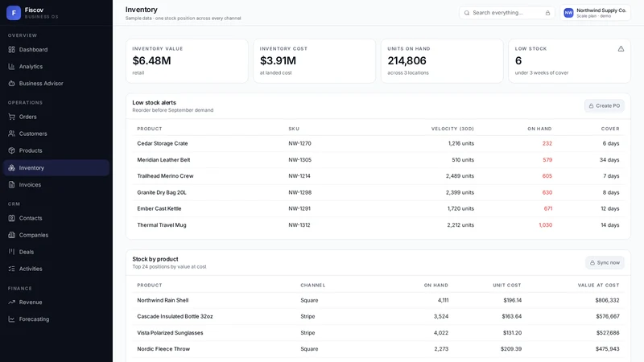
Task: Click Thermal Travel Mug row
Action: click(x=378, y=225)
